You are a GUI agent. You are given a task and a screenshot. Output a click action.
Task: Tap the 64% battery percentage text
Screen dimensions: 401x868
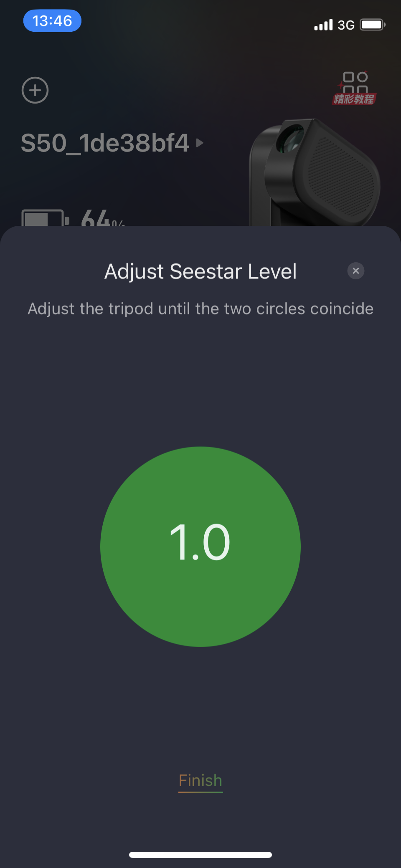click(x=103, y=218)
